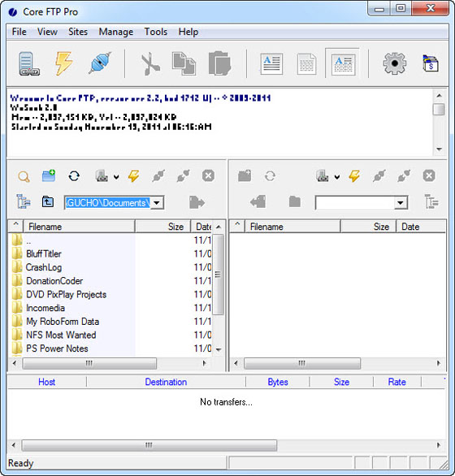Click lightning icon in local panel toolbar

point(133,176)
